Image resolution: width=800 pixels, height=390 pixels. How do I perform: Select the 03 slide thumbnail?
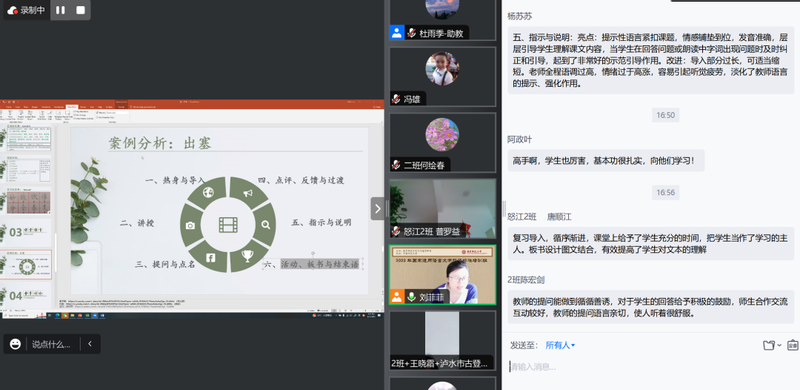click(29, 232)
